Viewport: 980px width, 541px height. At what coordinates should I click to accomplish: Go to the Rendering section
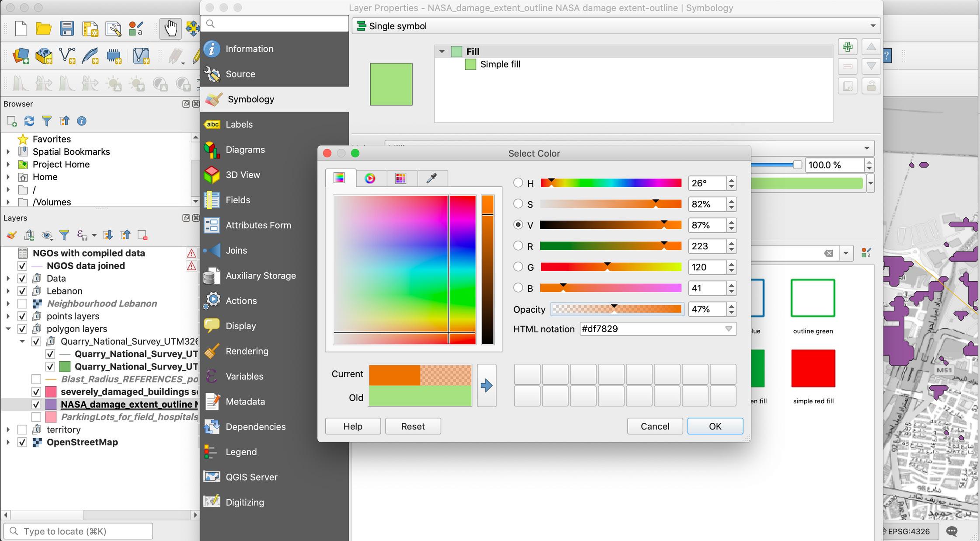point(247,351)
